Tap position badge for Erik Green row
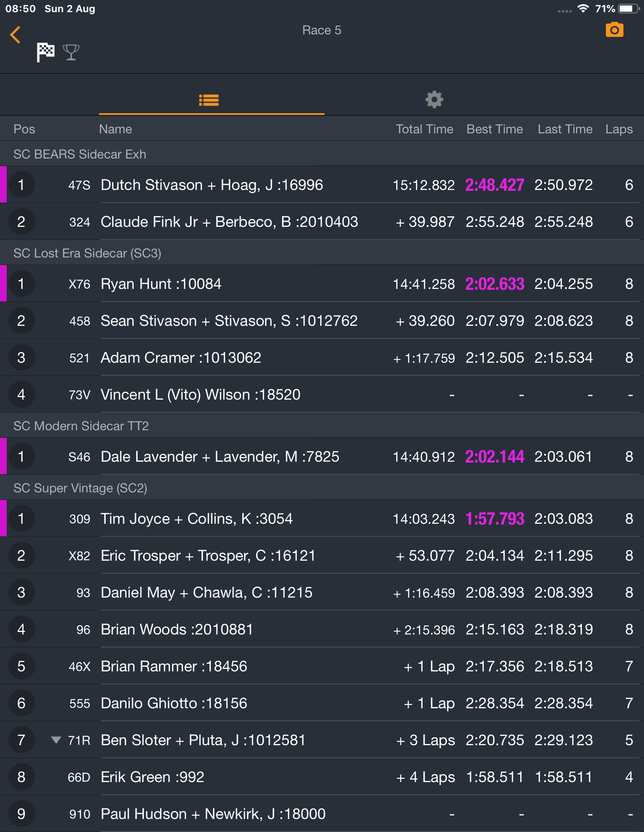Viewport: 644px width, 832px height. (21, 777)
